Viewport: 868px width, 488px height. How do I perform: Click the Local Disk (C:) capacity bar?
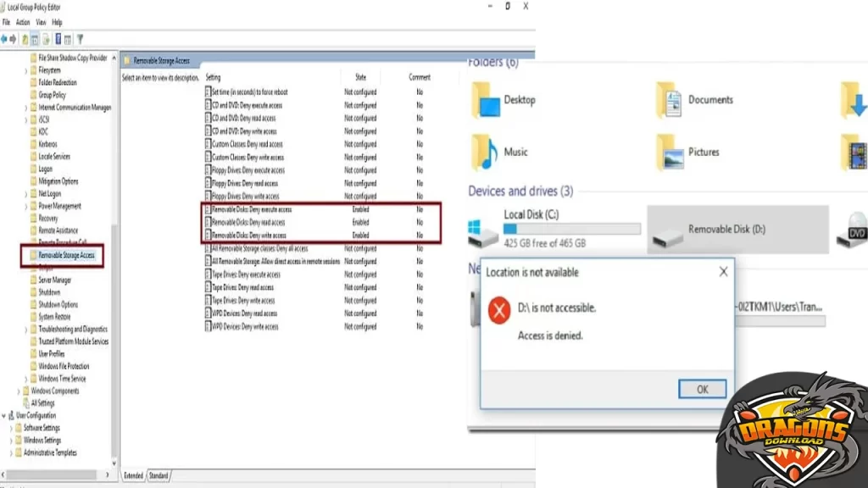click(x=570, y=229)
